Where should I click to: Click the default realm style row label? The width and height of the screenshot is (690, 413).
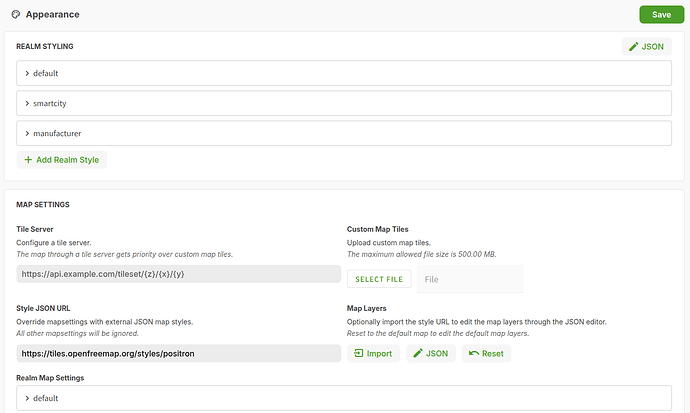coord(46,73)
